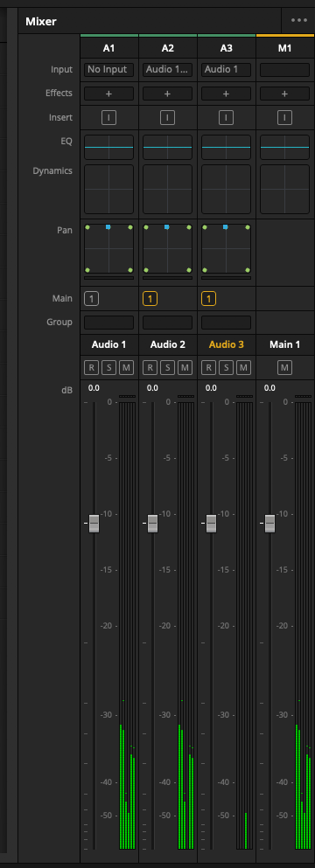315x868 pixels.
Task: Click the highlighted Audio 3 track name
Action: coord(227,344)
